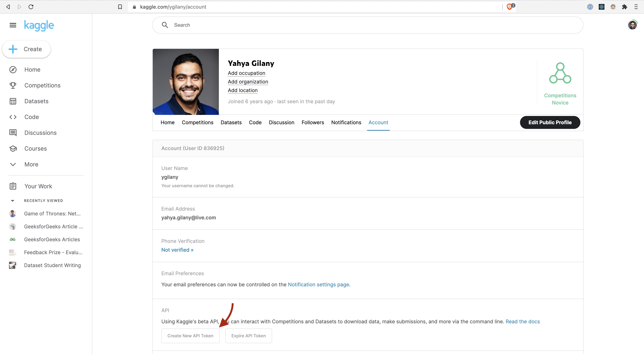The width and height of the screenshot is (644, 354).
Task: Select the Account tab
Action: pyautogui.click(x=378, y=122)
